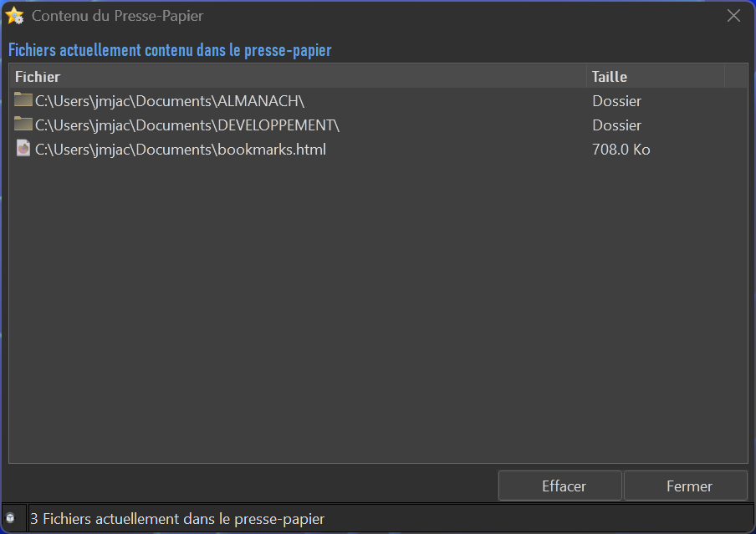Click the 708.0 Ko size cell
This screenshot has width=756, height=534.
point(621,150)
